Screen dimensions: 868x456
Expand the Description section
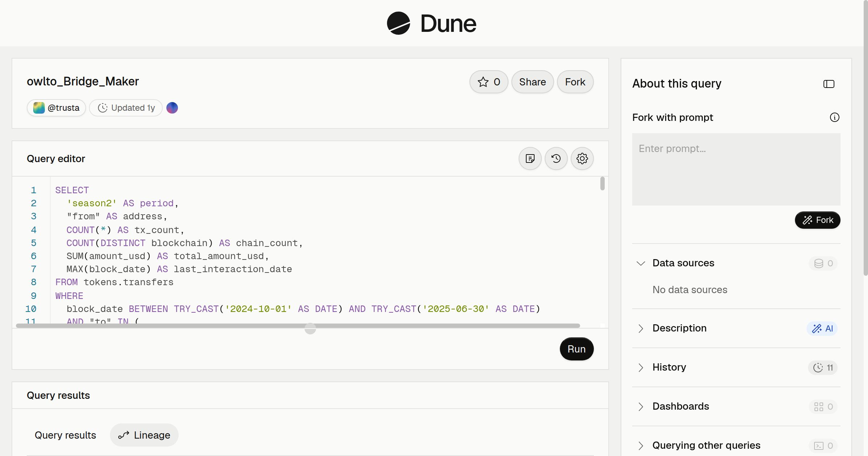click(x=641, y=328)
